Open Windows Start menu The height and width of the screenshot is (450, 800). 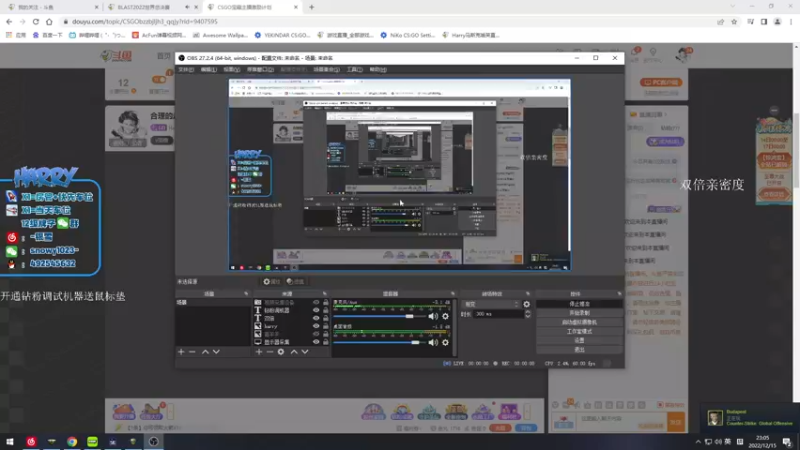click(10, 441)
